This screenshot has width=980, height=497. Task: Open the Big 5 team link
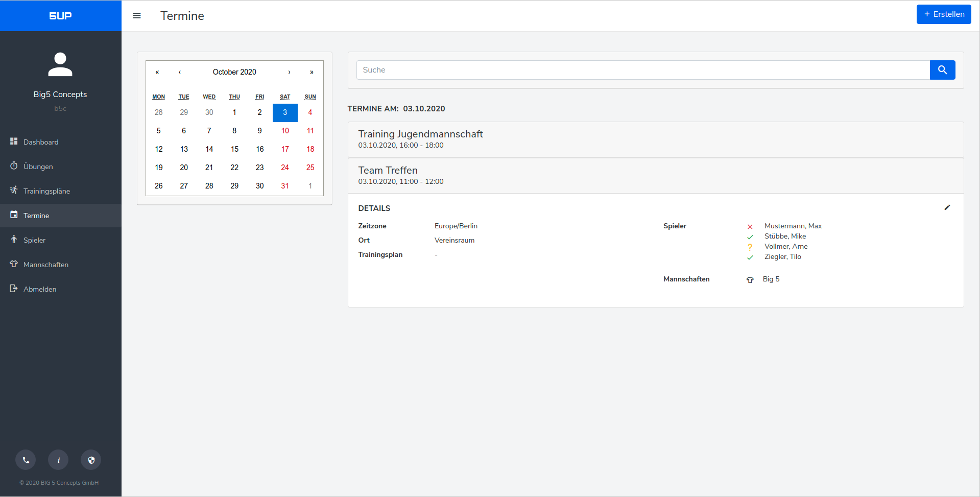pos(771,279)
